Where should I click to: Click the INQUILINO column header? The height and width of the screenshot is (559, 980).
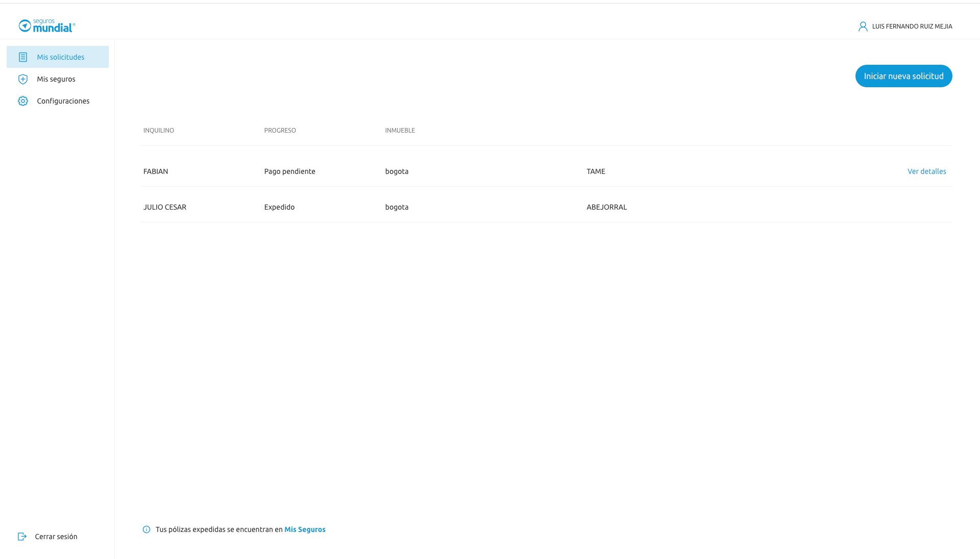159,131
